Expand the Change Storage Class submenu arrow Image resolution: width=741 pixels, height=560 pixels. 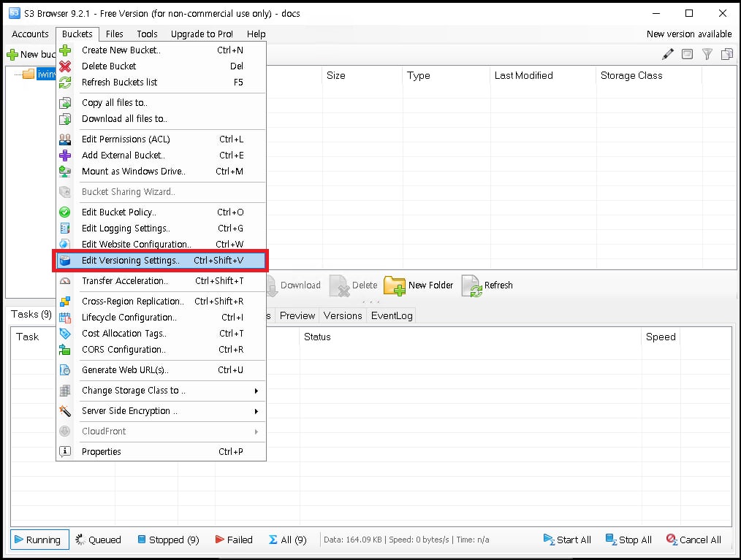(256, 391)
